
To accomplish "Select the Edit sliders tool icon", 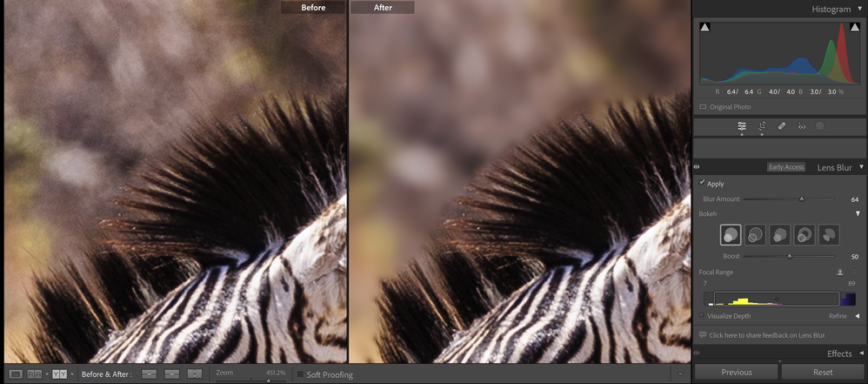I will pos(742,126).
